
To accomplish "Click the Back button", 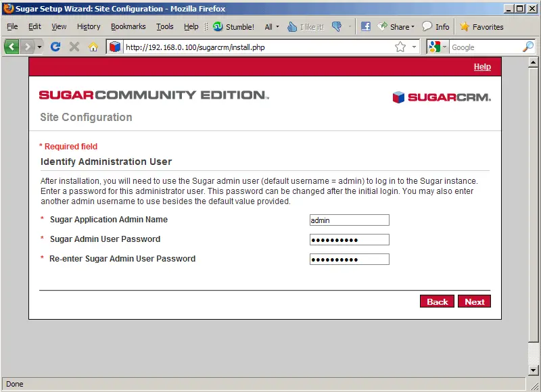I will point(437,301).
